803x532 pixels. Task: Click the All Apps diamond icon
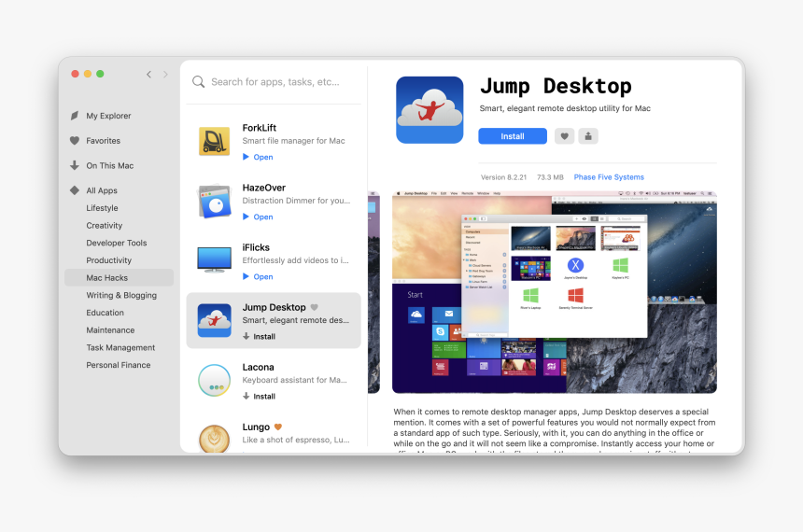(x=75, y=190)
